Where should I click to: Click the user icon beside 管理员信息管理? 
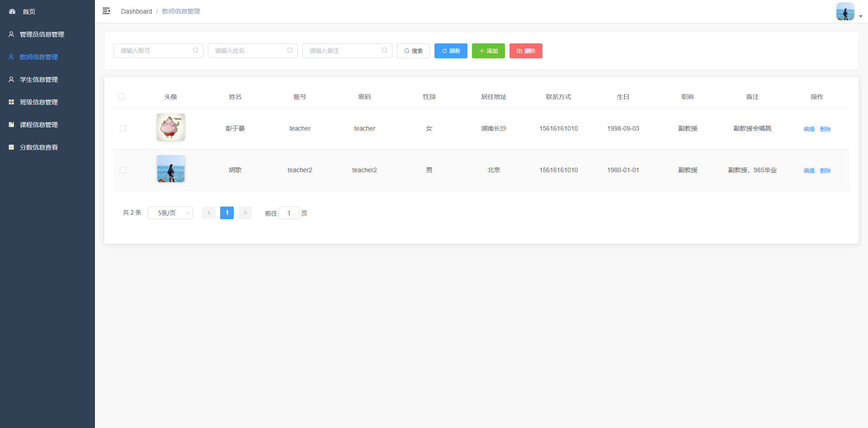(11, 34)
